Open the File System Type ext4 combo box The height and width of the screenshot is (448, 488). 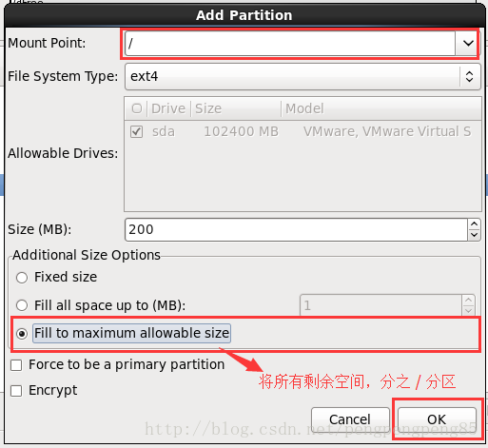(x=303, y=76)
